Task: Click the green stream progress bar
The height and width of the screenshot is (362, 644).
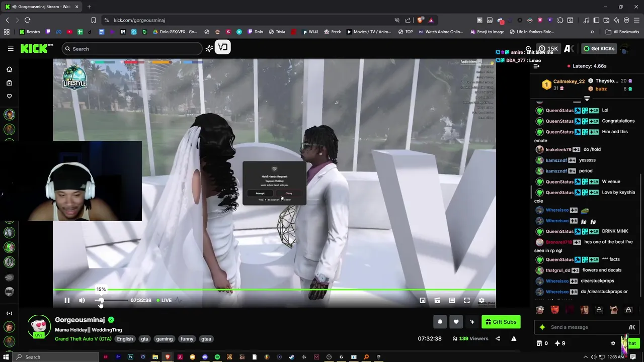Action: coord(274,290)
